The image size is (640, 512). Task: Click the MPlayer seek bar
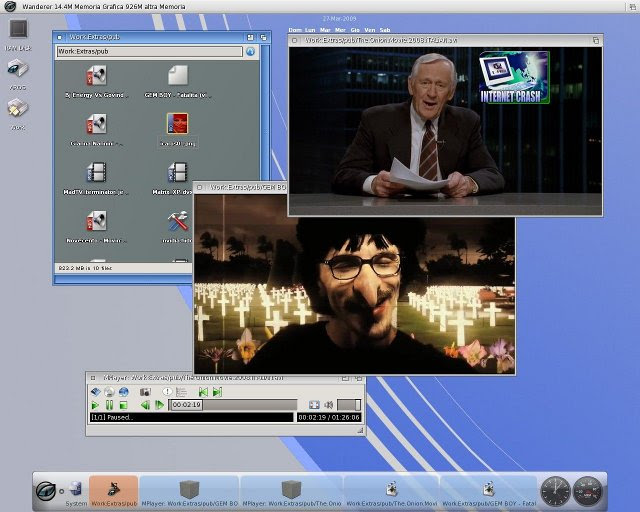coord(233,405)
